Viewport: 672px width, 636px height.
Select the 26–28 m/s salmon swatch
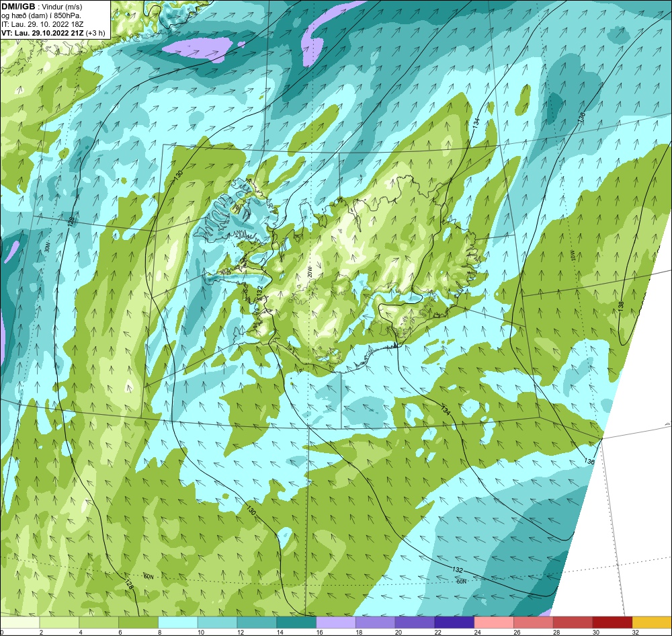534,623
